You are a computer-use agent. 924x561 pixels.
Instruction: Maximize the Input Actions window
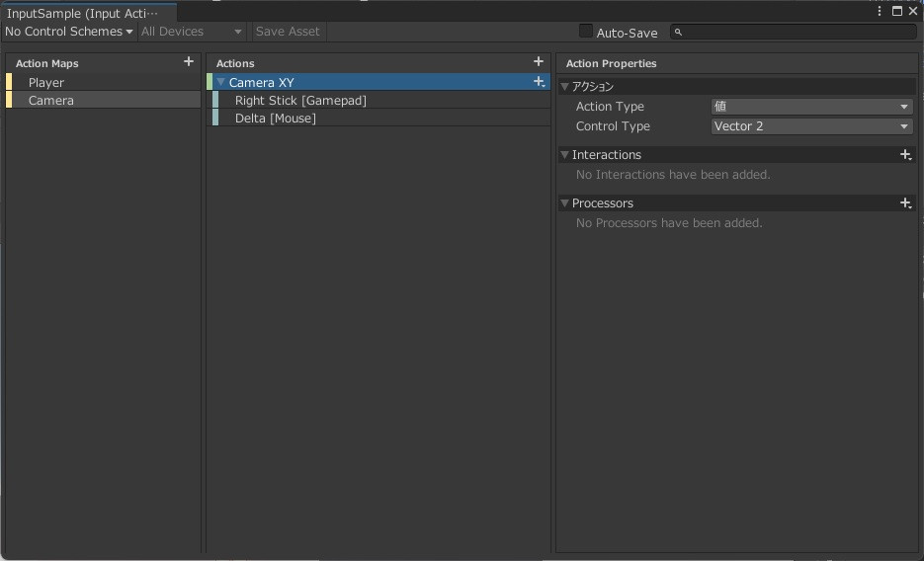coord(896,12)
